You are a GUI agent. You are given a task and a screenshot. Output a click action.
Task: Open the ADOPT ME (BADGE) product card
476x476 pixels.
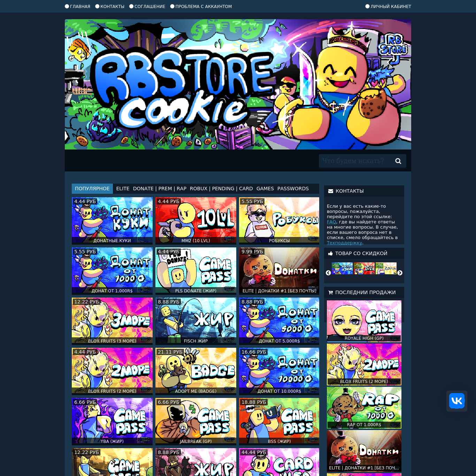pyautogui.click(x=196, y=371)
